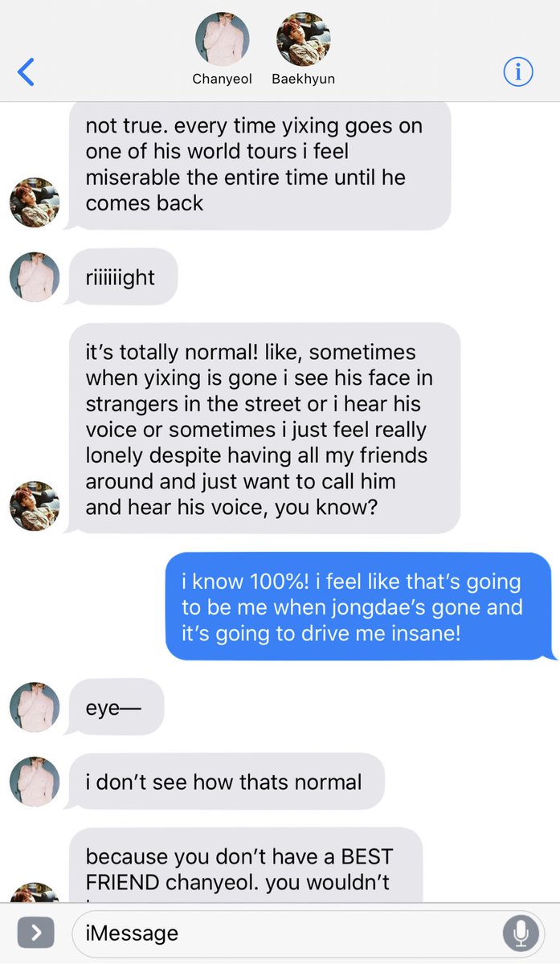Select the "eye—" message bubble
560x964 pixels.
pyautogui.click(x=116, y=707)
